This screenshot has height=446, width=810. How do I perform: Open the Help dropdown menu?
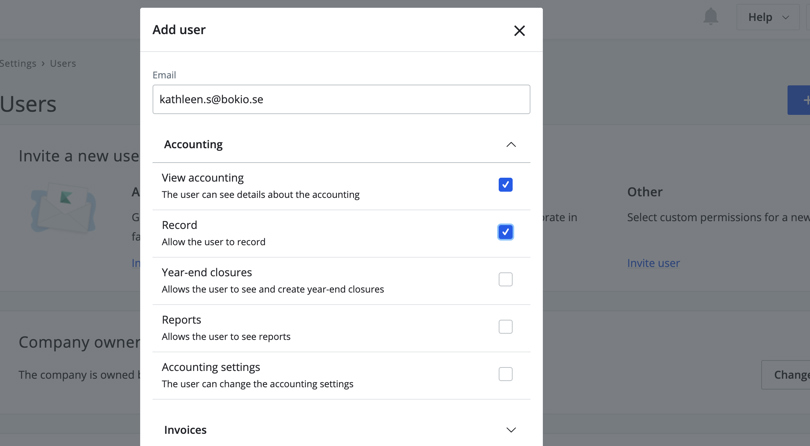pos(768,17)
